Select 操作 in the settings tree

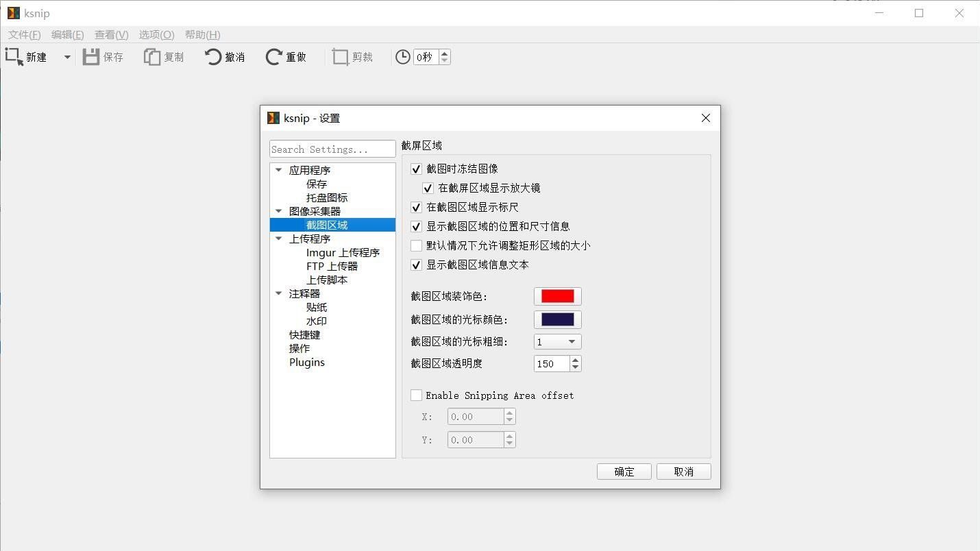(299, 348)
